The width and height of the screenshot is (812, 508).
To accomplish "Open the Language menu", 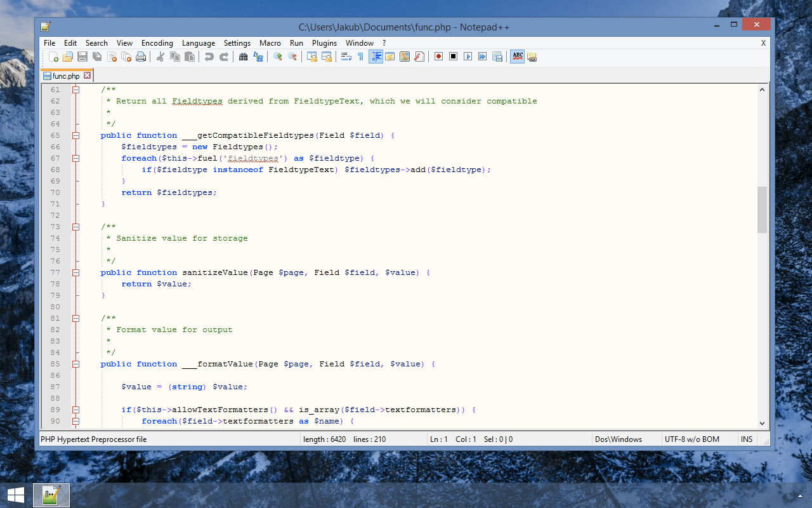I will [199, 43].
